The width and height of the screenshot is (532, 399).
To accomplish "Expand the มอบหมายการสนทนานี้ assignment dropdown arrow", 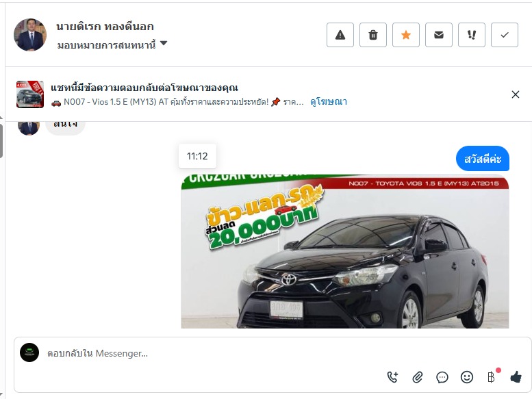I will [164, 43].
